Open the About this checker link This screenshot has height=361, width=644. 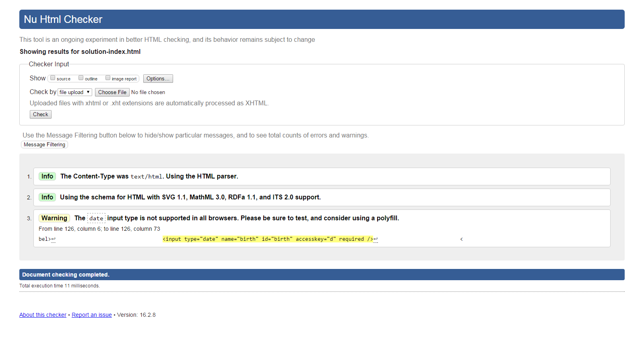[43, 315]
